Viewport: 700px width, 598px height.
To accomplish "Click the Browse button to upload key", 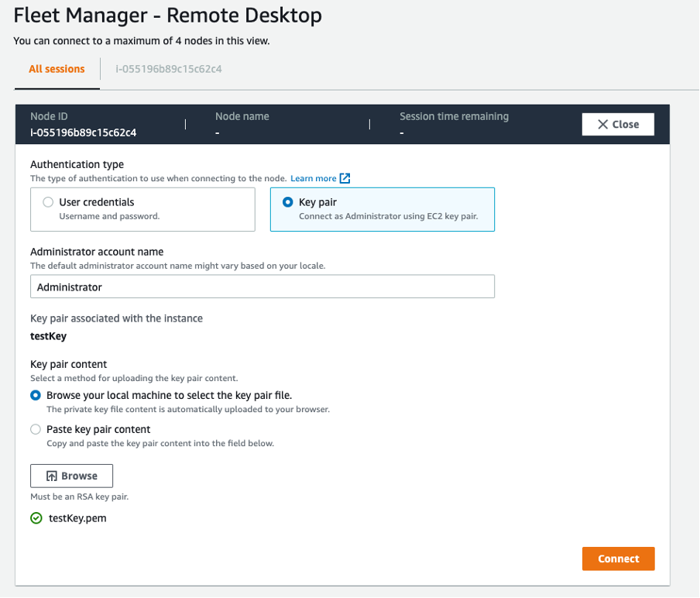I will [x=71, y=476].
